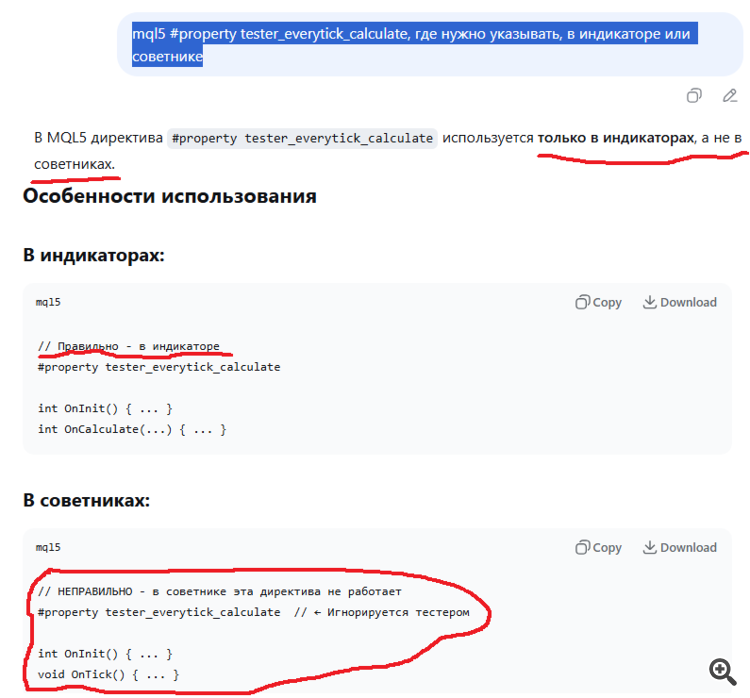Click the comment "// Правильно - в индикаторе"

pyautogui.click(x=128, y=346)
